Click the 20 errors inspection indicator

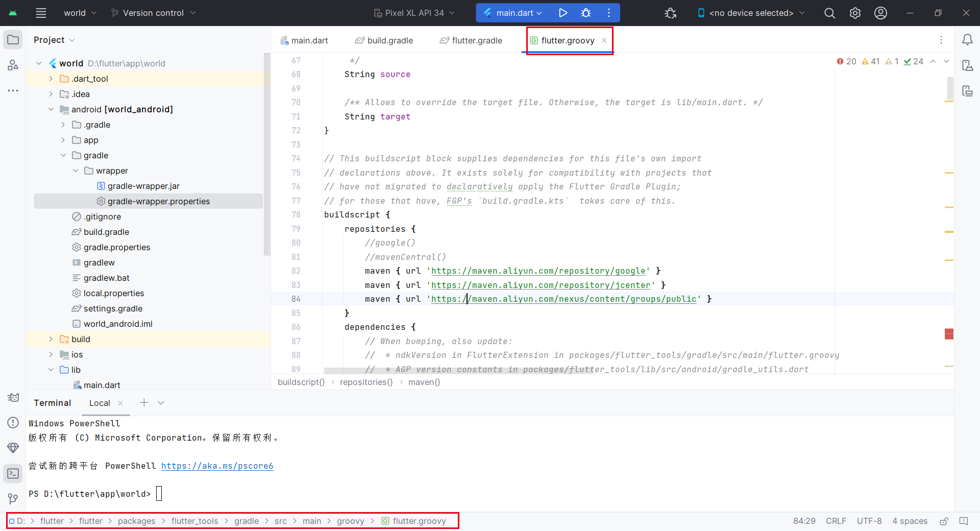pyautogui.click(x=847, y=61)
